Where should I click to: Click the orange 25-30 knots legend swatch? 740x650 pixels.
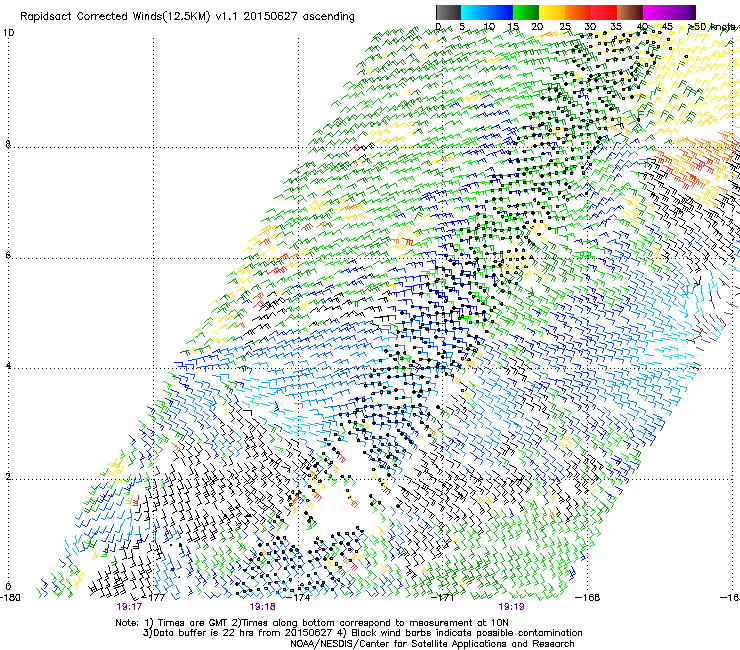(x=578, y=12)
